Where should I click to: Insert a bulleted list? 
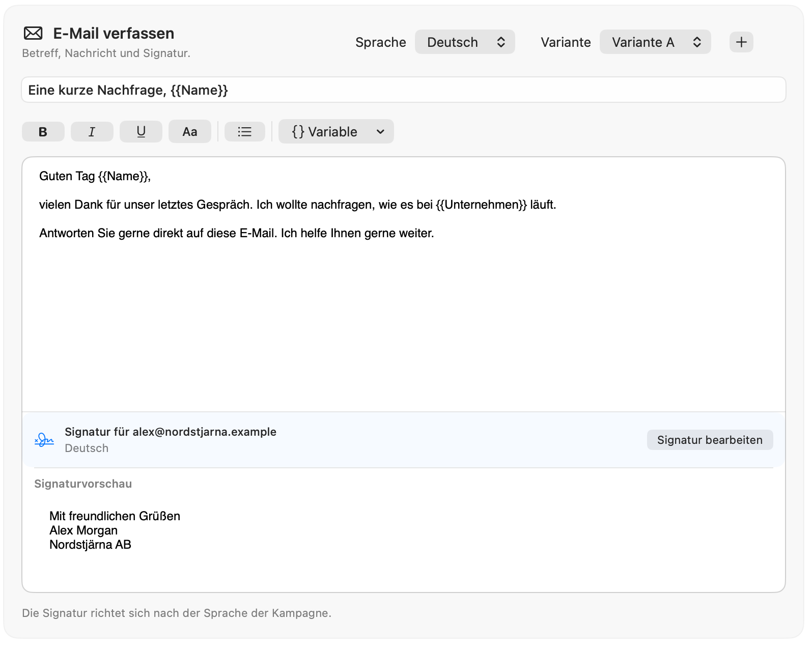coord(245,132)
